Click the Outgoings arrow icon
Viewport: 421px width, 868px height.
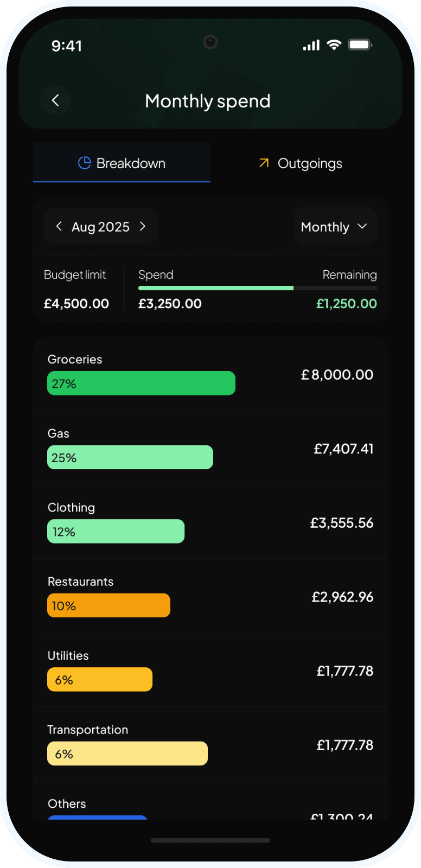(x=264, y=163)
